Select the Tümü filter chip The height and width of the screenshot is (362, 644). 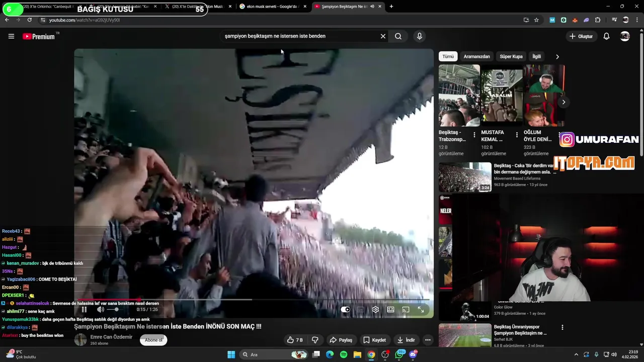(448, 56)
